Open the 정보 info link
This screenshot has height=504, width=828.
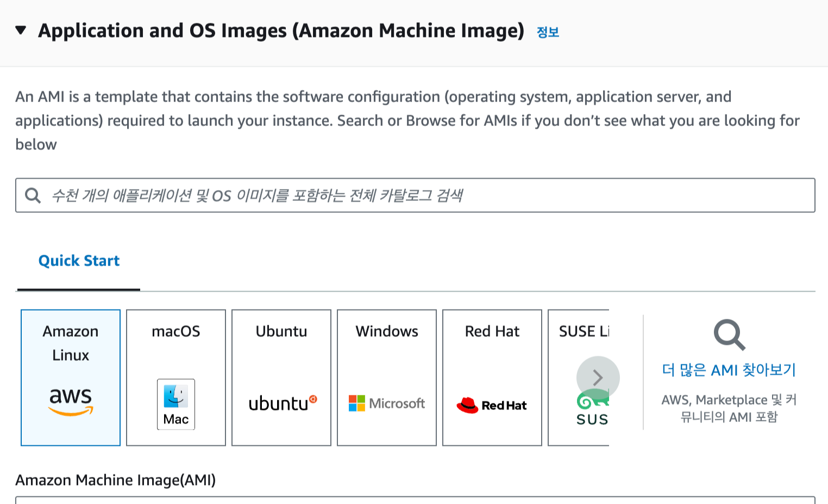[548, 32]
